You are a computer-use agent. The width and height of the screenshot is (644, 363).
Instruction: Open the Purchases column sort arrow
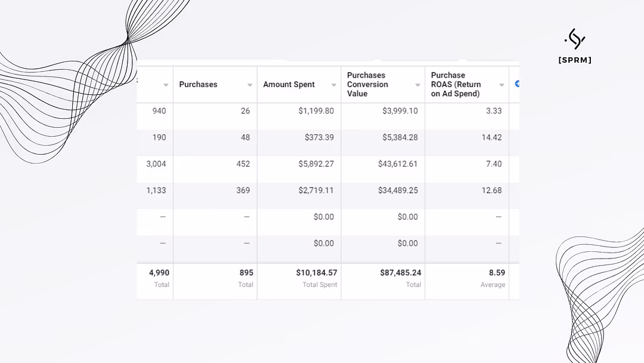point(250,85)
